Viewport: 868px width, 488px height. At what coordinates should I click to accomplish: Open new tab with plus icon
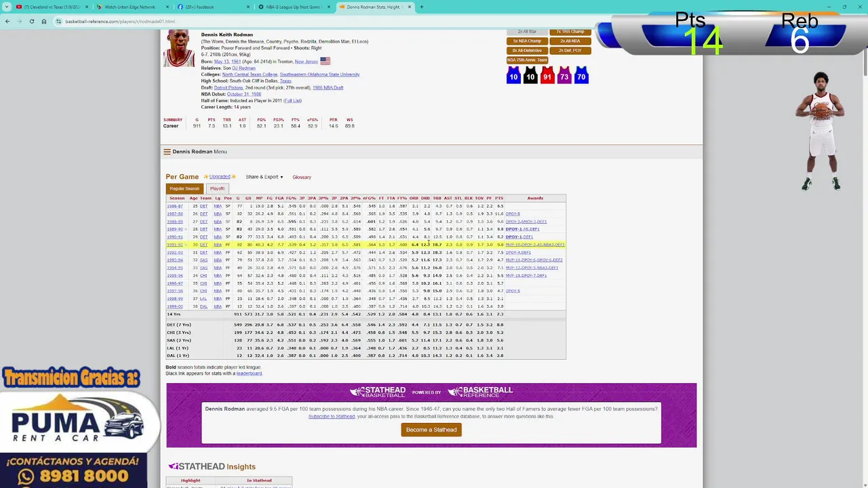click(422, 7)
